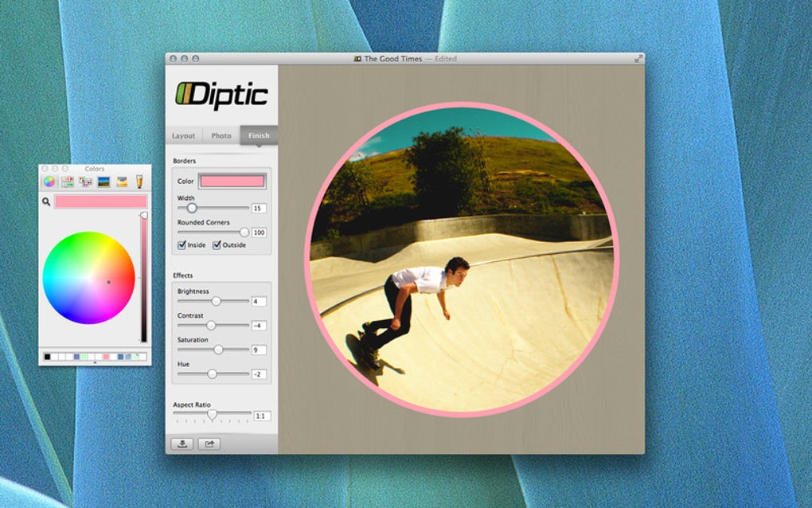Click the Brightness value field showing 4

click(259, 302)
